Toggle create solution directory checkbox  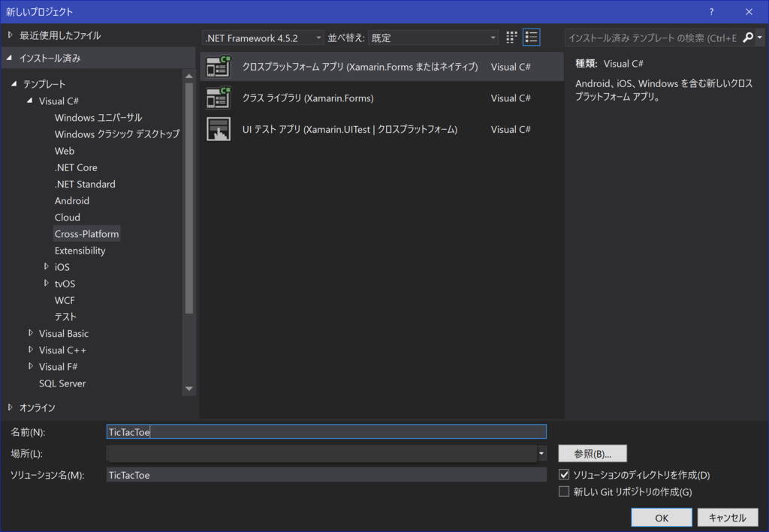pos(564,474)
